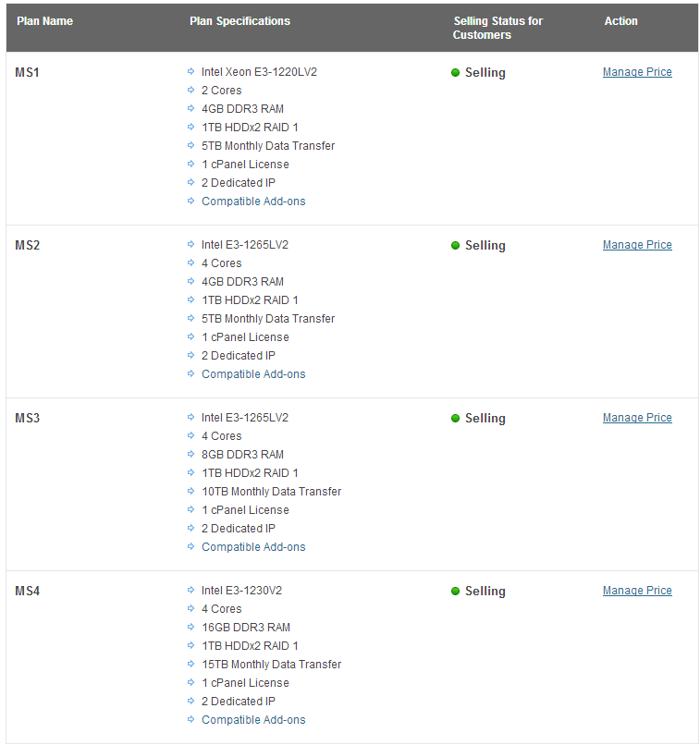Click Selling Status for Customers header
This screenshot has height=745, width=700.
[497, 28]
